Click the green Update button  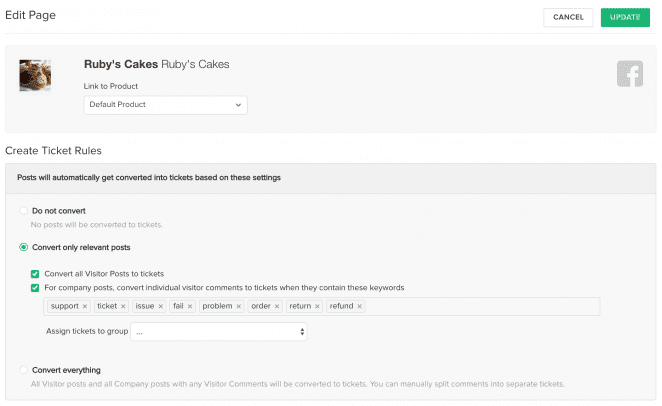coord(625,17)
